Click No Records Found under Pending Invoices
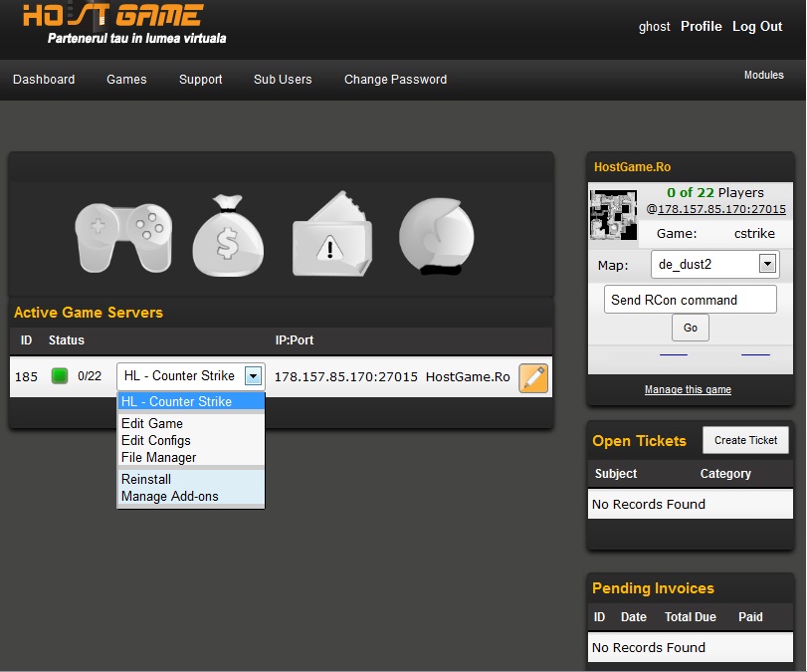This screenshot has height=672, width=807. pyautogui.click(x=649, y=647)
